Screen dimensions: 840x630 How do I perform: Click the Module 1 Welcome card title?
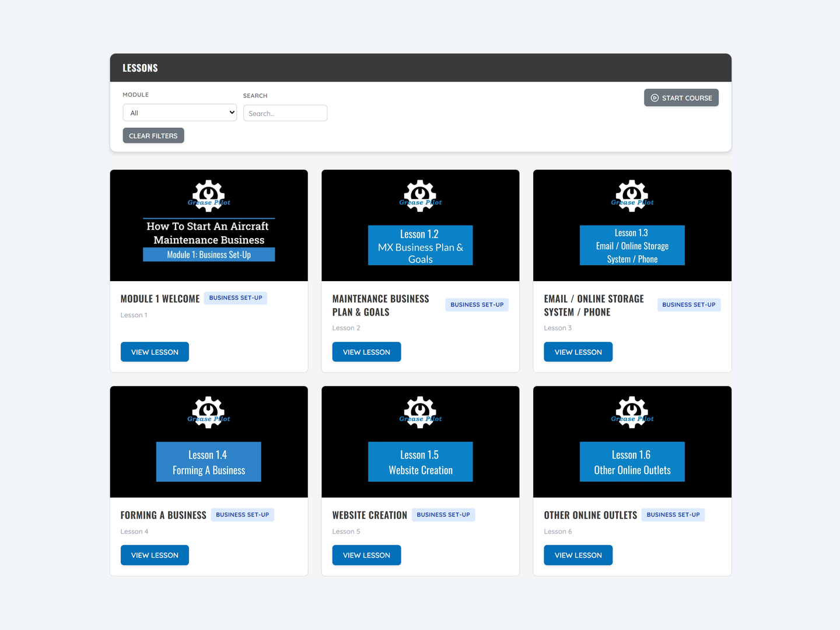tap(160, 299)
